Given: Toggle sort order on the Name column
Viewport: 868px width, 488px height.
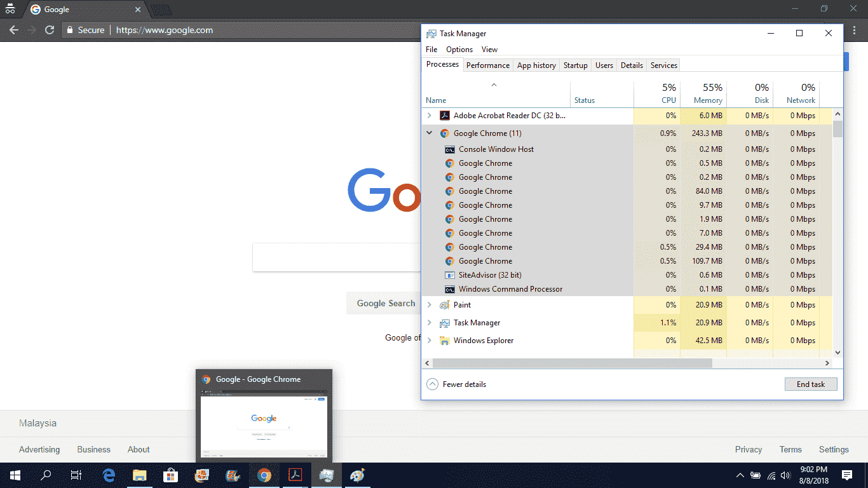Looking at the screenshot, I should tap(496, 94).
